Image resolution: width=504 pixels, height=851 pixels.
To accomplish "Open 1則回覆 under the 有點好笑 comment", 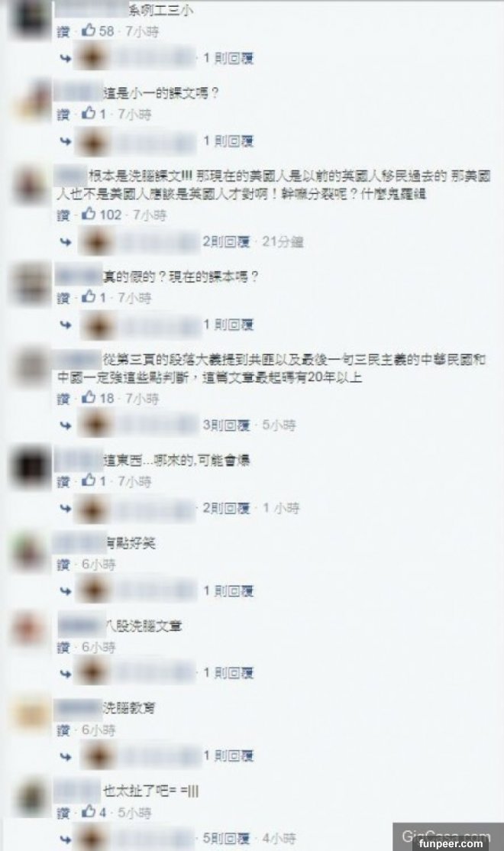I will click(x=228, y=591).
